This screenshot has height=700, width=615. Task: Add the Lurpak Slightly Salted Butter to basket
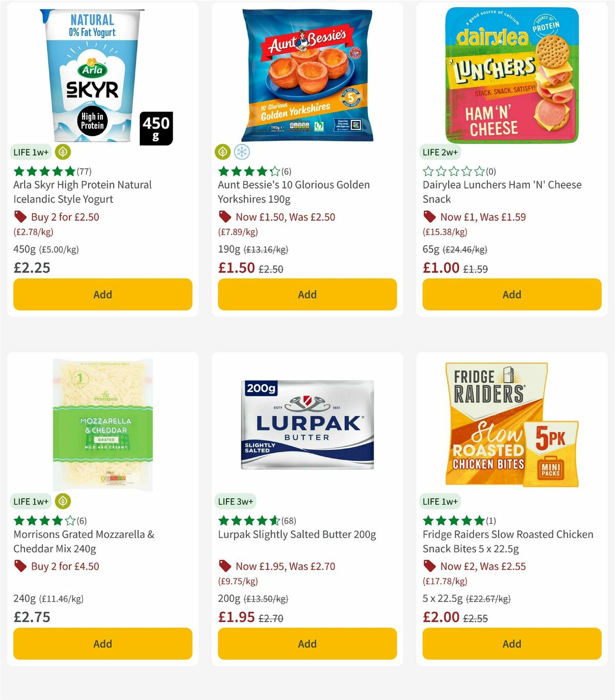(306, 644)
